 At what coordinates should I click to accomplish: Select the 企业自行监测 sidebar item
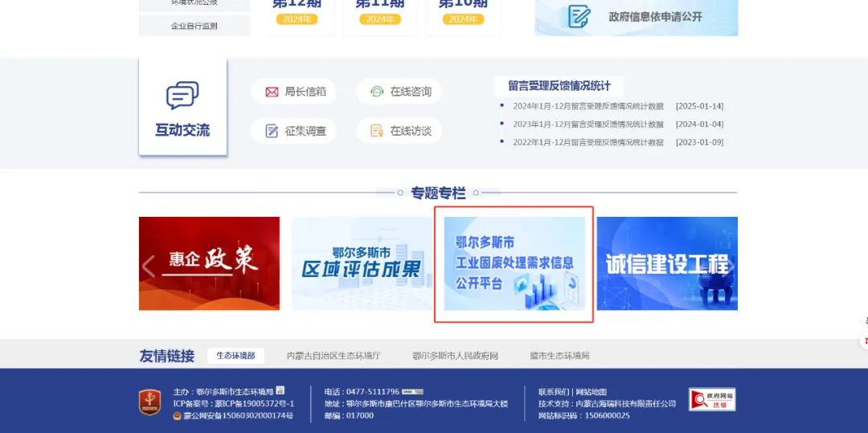194,26
